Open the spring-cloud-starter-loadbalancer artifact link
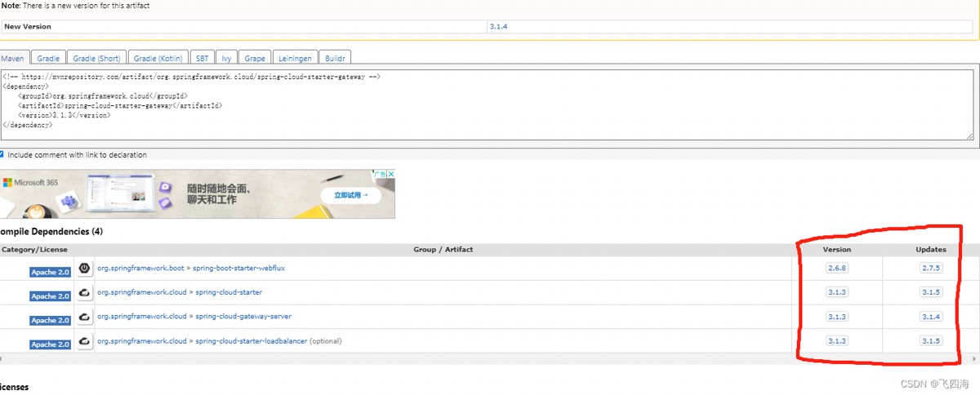Screen dimensions: 980x395 (252, 341)
